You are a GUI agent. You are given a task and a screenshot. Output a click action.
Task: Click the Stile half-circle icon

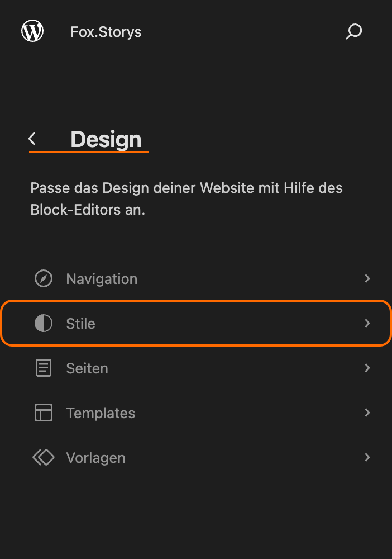click(44, 324)
